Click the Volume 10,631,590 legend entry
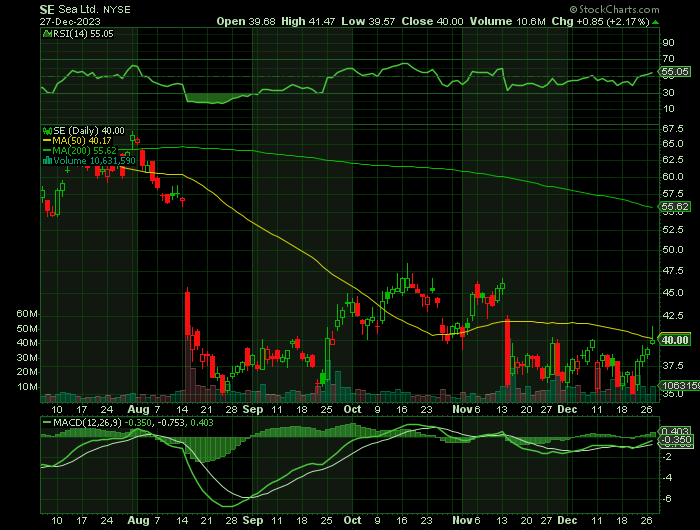The width and height of the screenshot is (700, 530). pyautogui.click(x=94, y=161)
